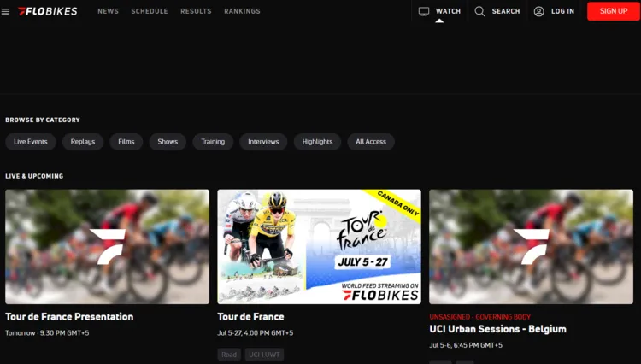Open the hamburger menu icon
This screenshot has width=641, height=364.
pyautogui.click(x=5, y=11)
